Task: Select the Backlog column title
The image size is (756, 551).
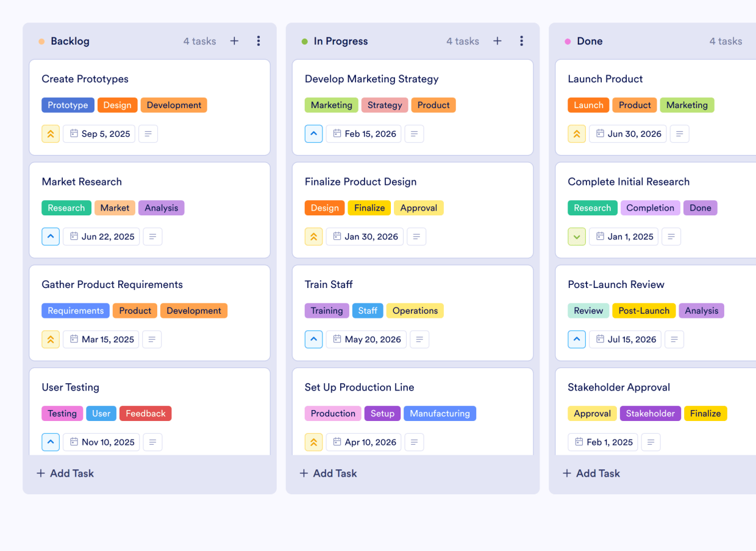Action: [x=70, y=41]
